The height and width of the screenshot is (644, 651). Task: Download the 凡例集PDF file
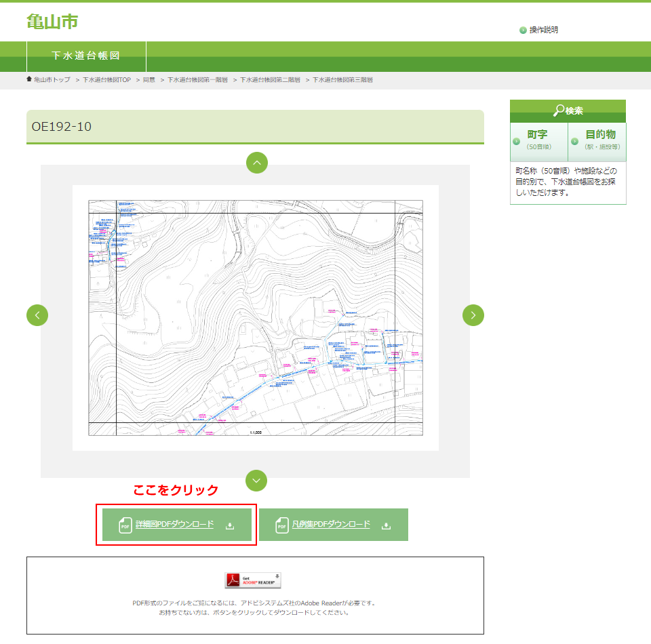tap(331, 525)
